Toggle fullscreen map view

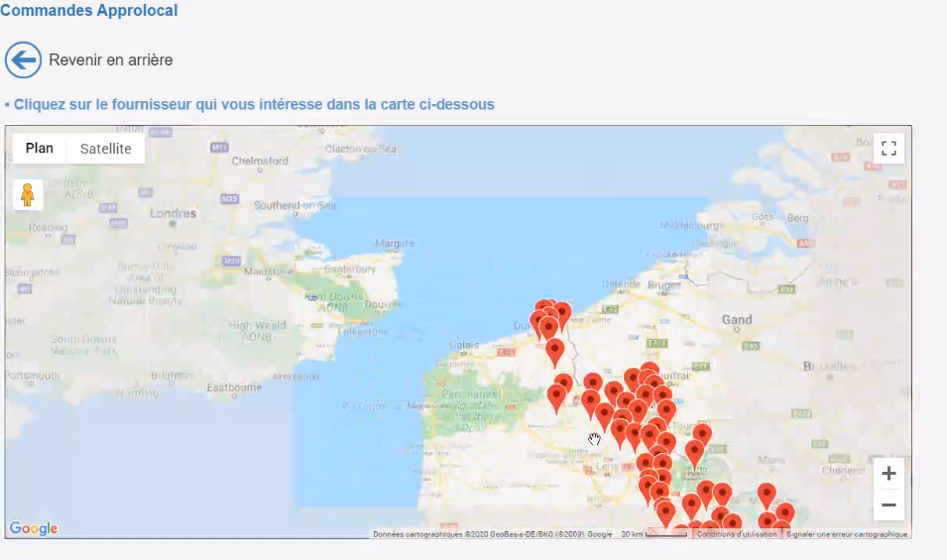pyautogui.click(x=888, y=149)
